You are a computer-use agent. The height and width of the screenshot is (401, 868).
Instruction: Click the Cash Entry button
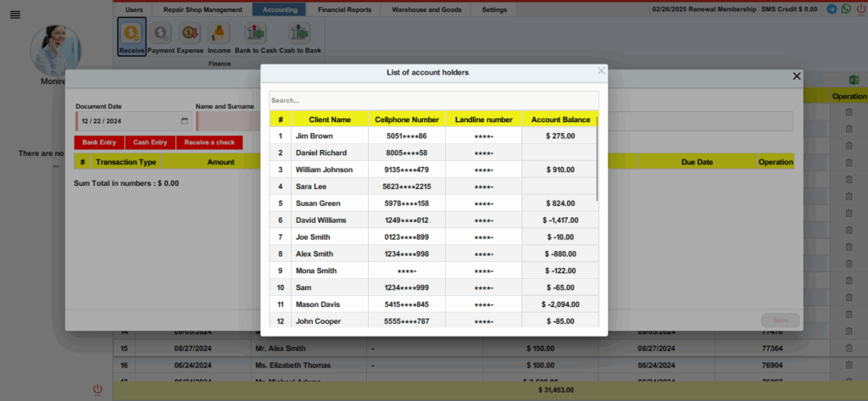(x=150, y=142)
